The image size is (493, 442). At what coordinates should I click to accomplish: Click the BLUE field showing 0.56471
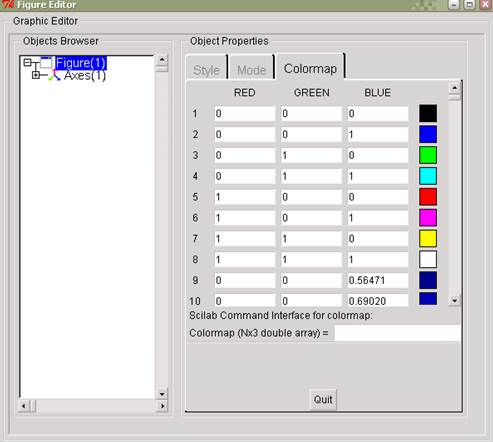[378, 280]
